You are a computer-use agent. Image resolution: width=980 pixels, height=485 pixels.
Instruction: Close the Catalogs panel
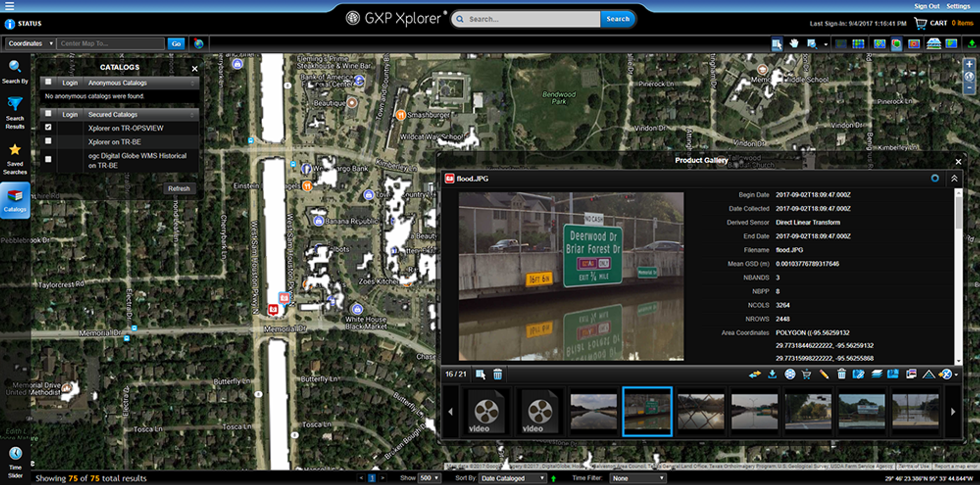(x=195, y=69)
